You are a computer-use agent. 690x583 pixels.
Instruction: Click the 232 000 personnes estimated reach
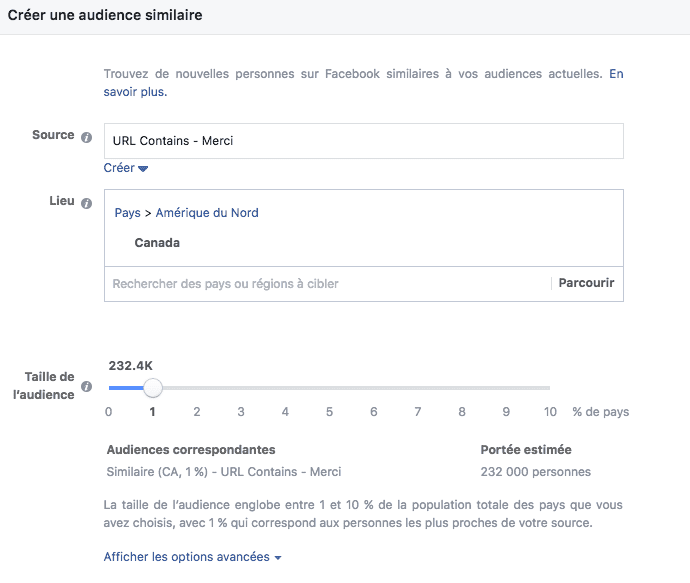click(x=535, y=472)
